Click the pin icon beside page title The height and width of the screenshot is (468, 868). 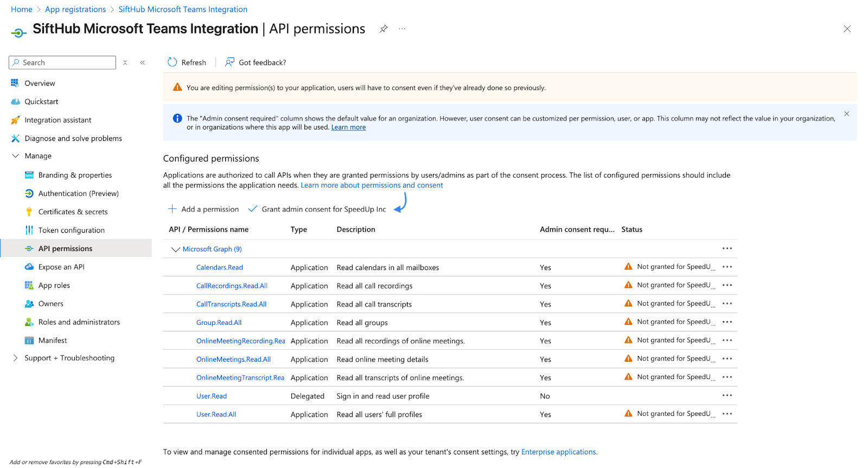pyautogui.click(x=384, y=29)
